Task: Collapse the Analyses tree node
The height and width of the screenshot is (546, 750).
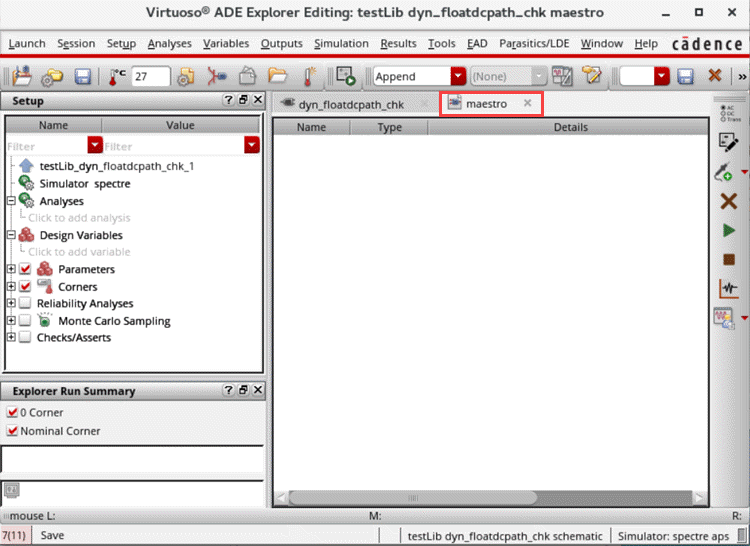Action: 11,201
